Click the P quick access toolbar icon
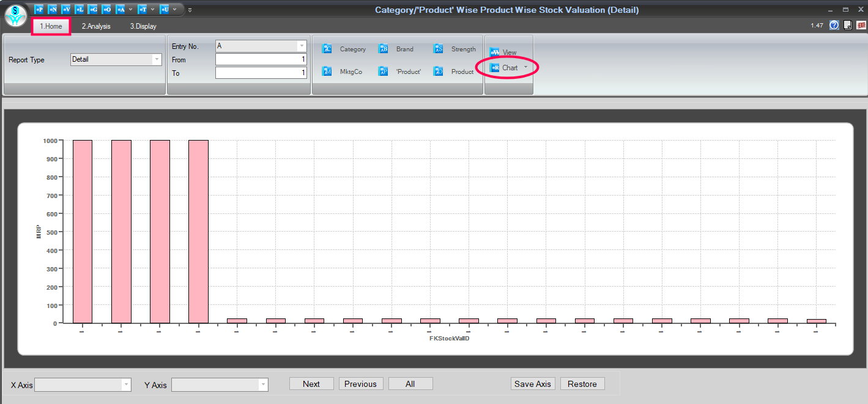The image size is (868, 404). (39, 9)
